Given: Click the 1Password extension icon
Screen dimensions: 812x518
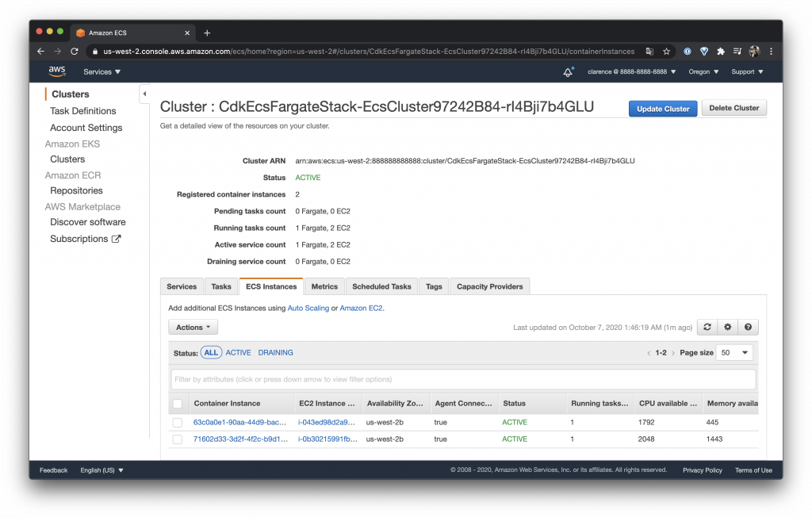Looking at the screenshot, I should point(688,52).
